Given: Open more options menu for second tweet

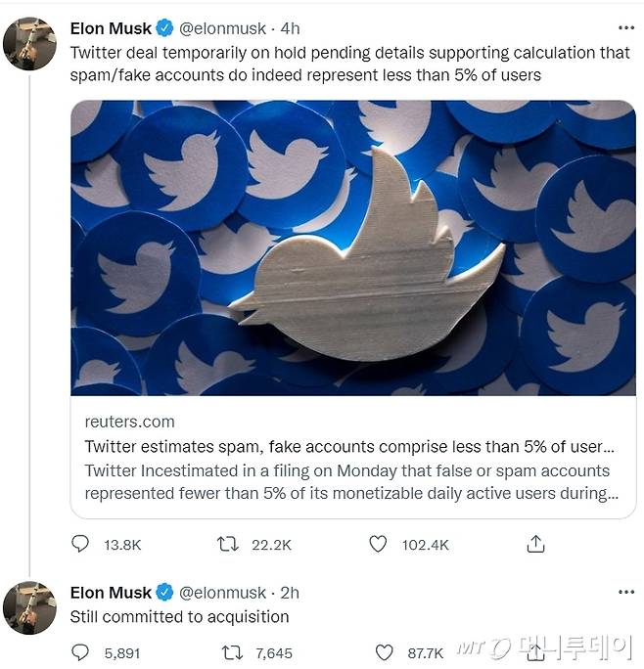Looking at the screenshot, I should coord(625,592).
